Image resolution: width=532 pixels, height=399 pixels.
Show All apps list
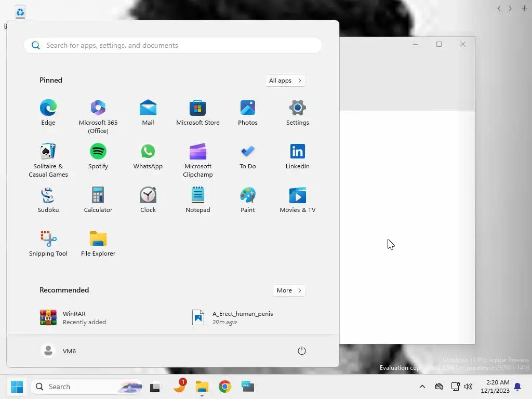tap(285, 81)
